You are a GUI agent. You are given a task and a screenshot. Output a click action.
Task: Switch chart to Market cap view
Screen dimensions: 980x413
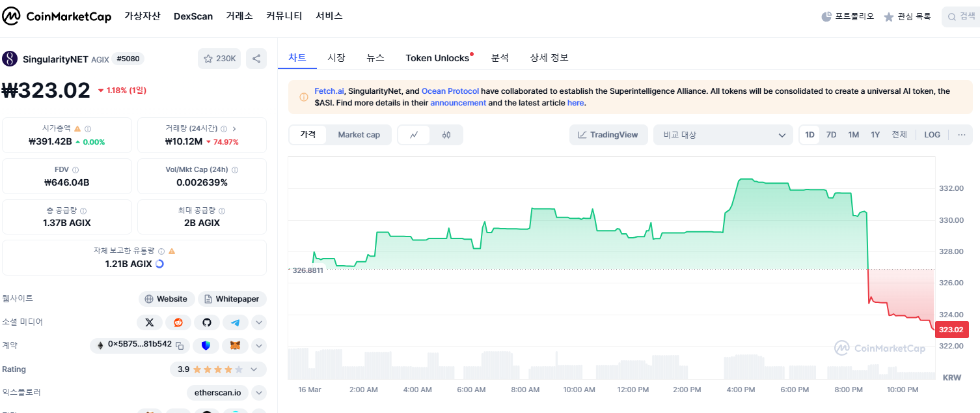point(359,135)
